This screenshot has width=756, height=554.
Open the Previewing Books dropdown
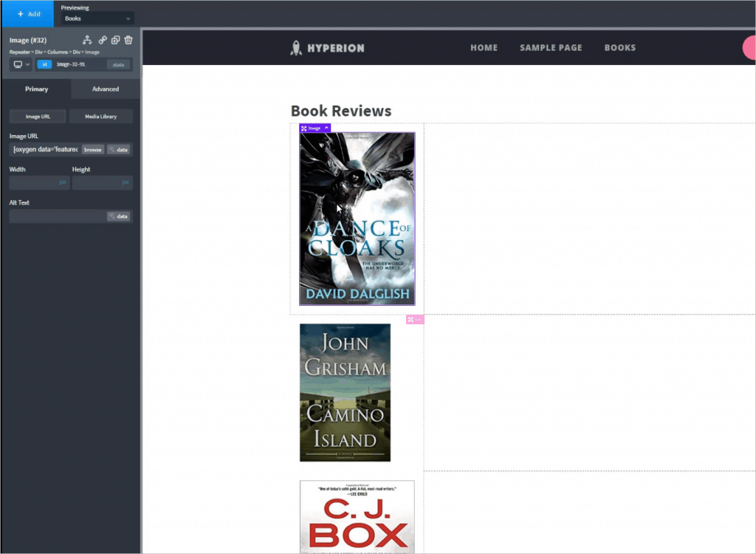98,18
